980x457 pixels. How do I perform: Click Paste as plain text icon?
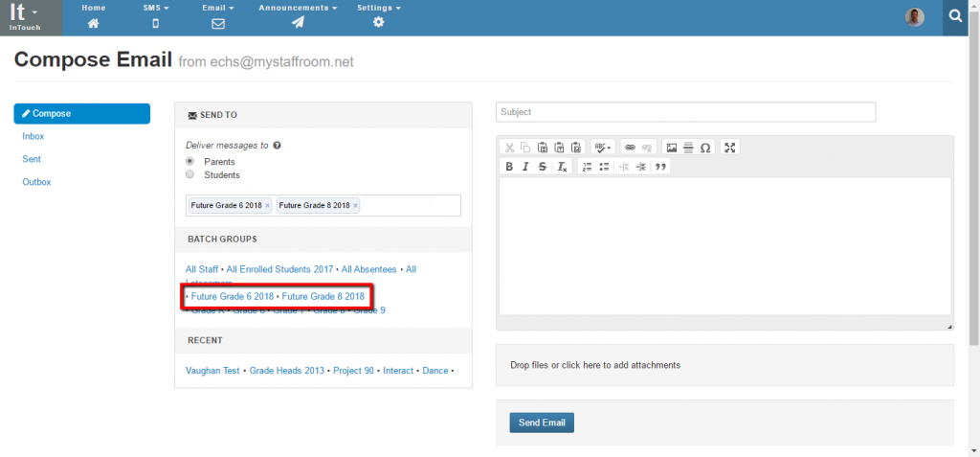559,148
